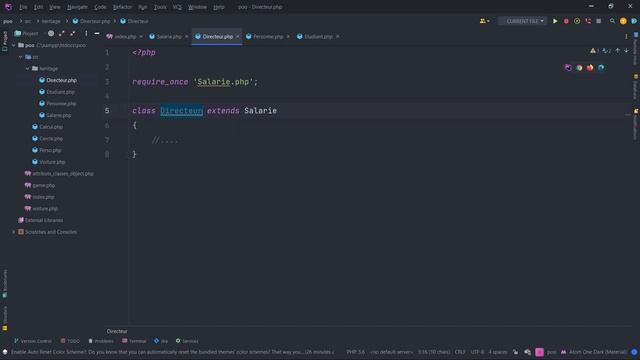Open the VCS menu
This screenshot has width=640, height=360.
pyautogui.click(x=177, y=7)
